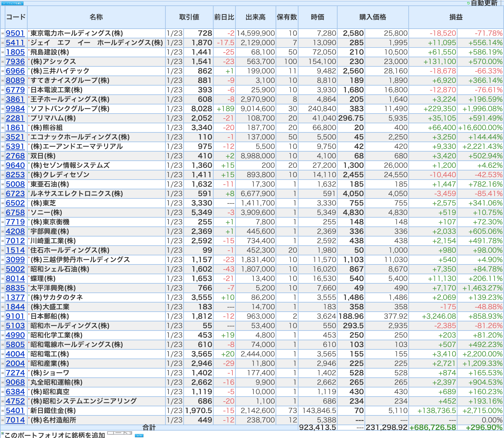The height and width of the screenshot is (438, 504).
Task: Open stock code link 7014
Action: tap(15, 420)
